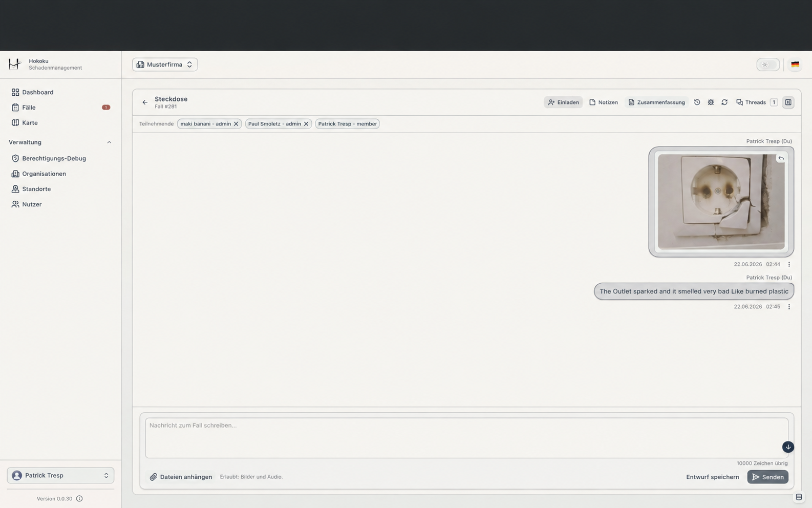Go back with the arrow next to Steckdose
This screenshot has height=508, width=812.
click(145, 102)
